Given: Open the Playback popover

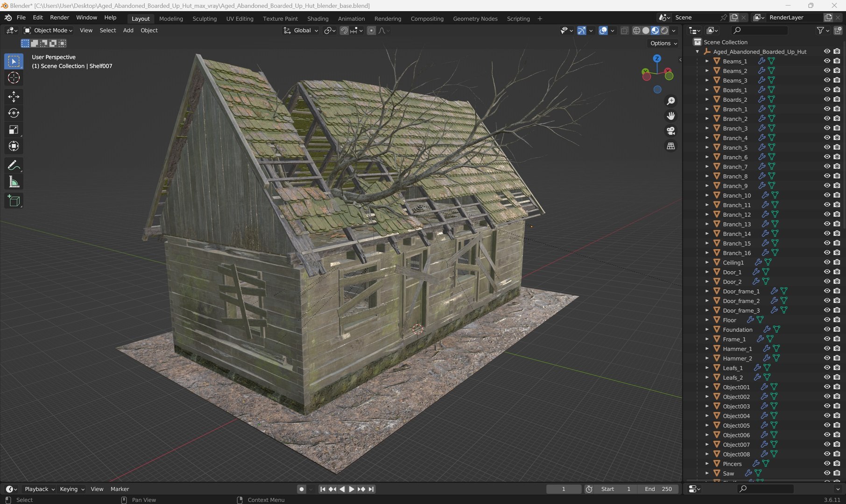Looking at the screenshot, I should [40, 489].
